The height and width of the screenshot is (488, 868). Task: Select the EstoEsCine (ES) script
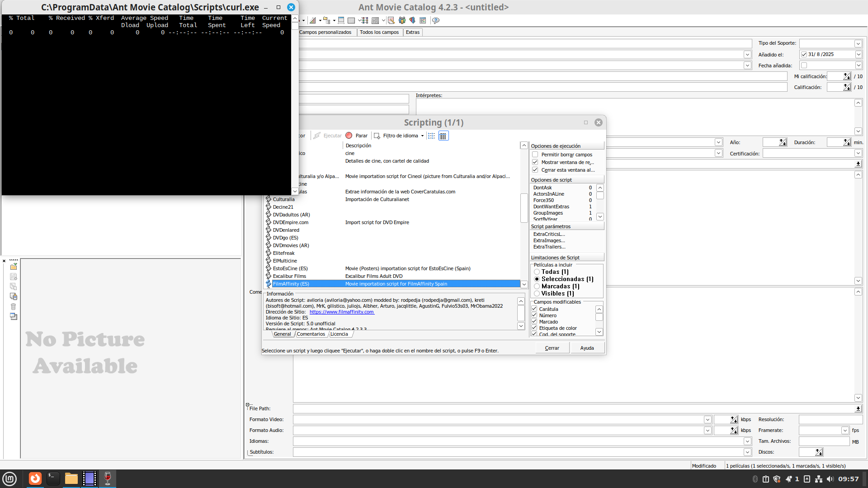tap(290, 268)
